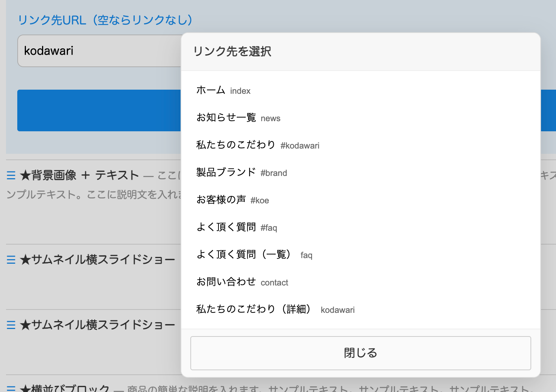
Task: Pick よく頂く質問（一覧） faq page
Action: 254,255
